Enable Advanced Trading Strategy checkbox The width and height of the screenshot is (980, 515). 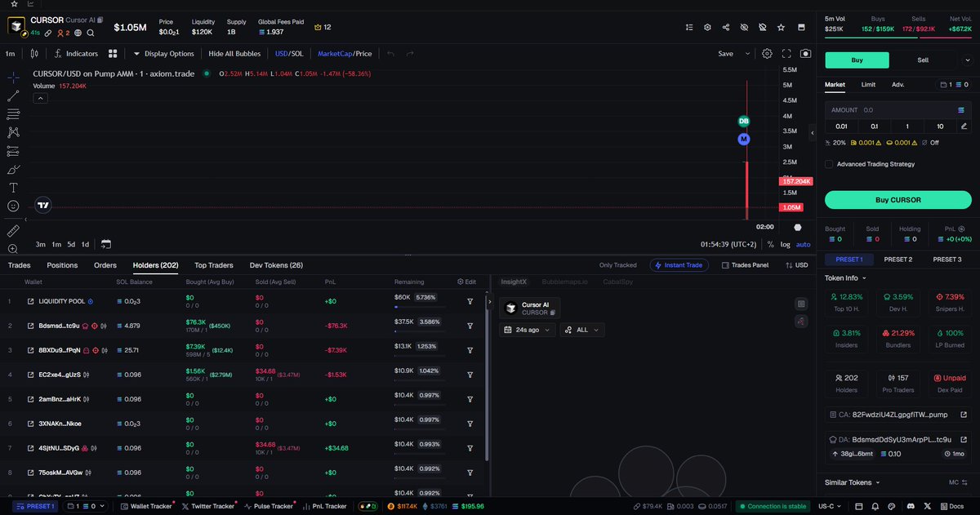tap(830, 164)
